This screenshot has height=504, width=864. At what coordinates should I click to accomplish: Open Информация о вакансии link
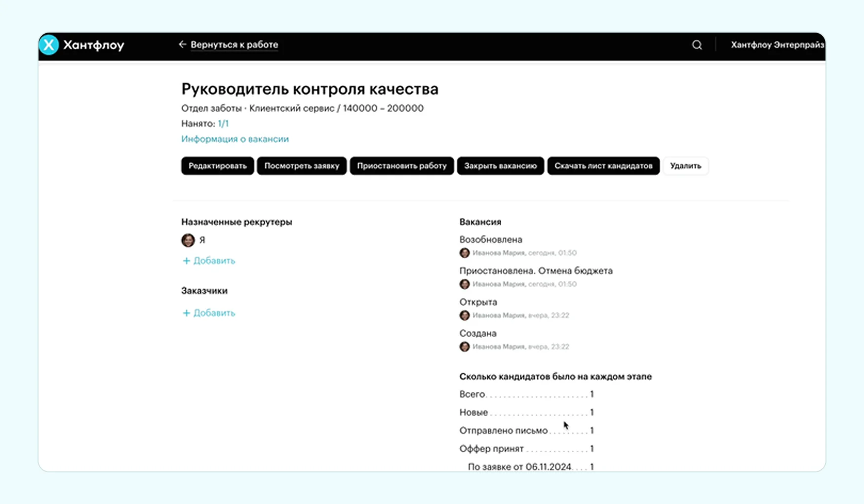[235, 139]
